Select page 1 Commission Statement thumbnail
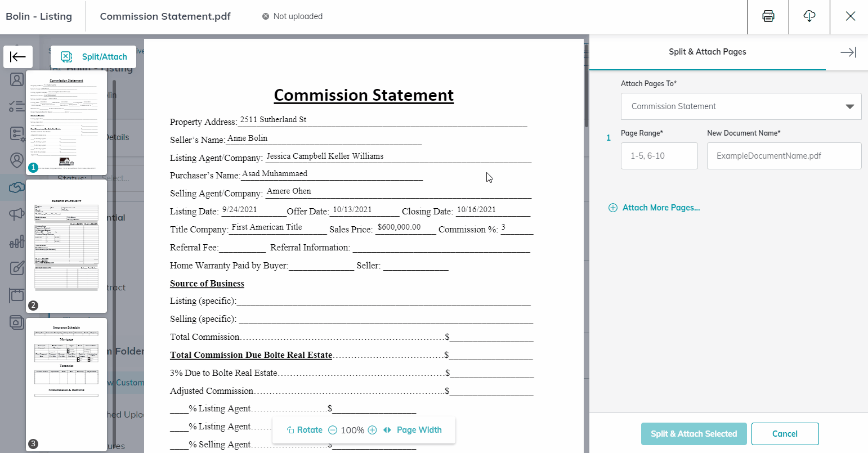Image resolution: width=868 pixels, height=453 pixels. (66, 122)
